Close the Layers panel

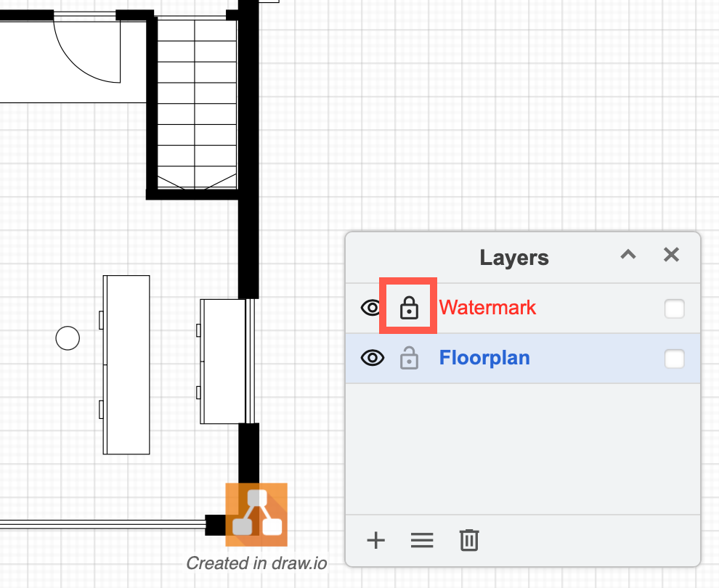tap(670, 255)
